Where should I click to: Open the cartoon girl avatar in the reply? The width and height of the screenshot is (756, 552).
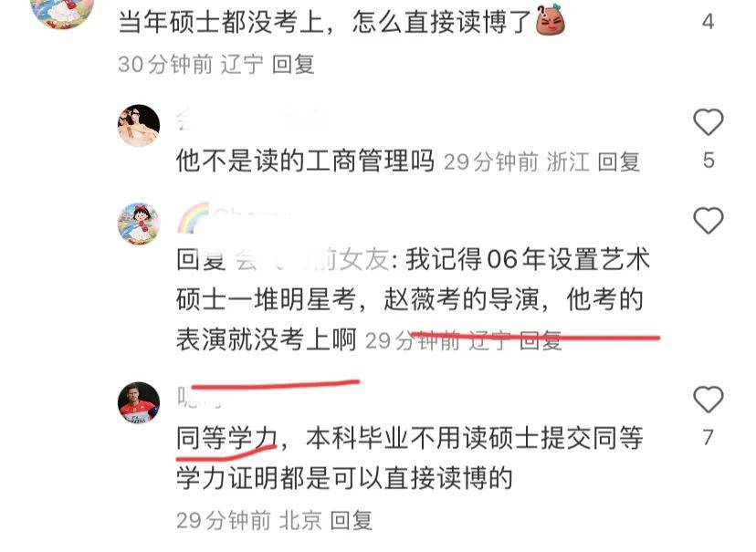point(139,224)
